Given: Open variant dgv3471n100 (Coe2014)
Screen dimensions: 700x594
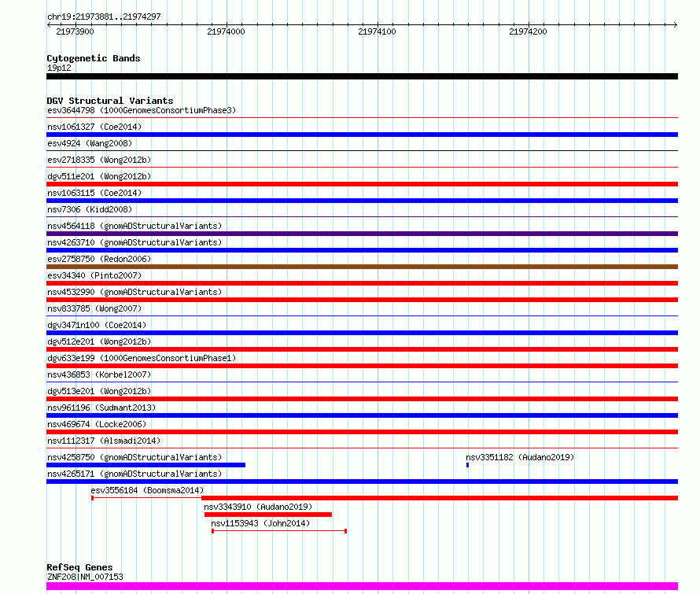Looking at the screenshot, I should tap(97, 325).
